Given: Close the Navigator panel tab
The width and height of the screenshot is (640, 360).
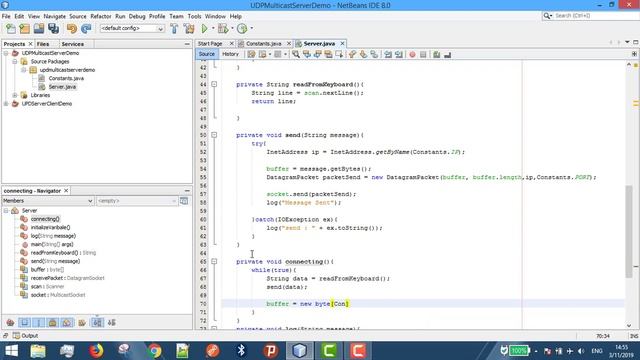Looking at the screenshot, I should 66,191.
